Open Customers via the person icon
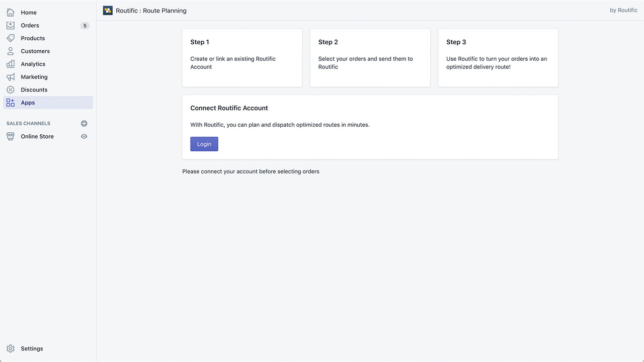644x362 pixels. pyautogui.click(x=11, y=51)
